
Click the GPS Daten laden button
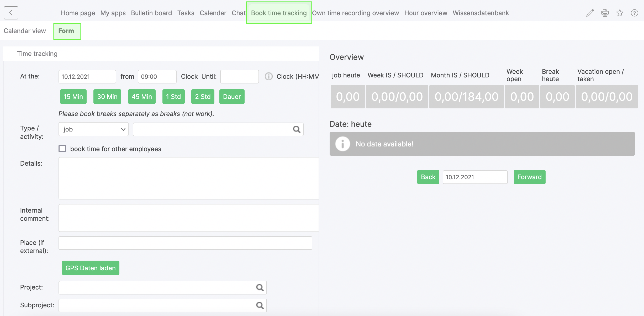(91, 268)
